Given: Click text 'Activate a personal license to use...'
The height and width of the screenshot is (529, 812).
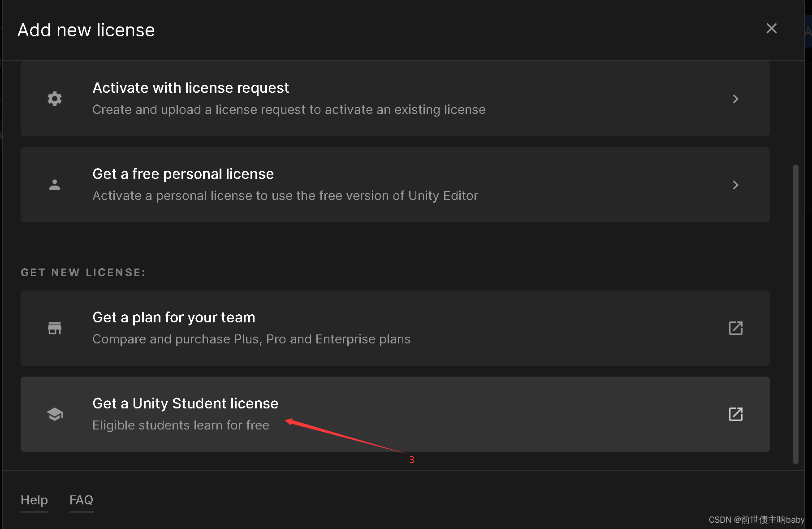Looking at the screenshot, I should click(x=285, y=195).
